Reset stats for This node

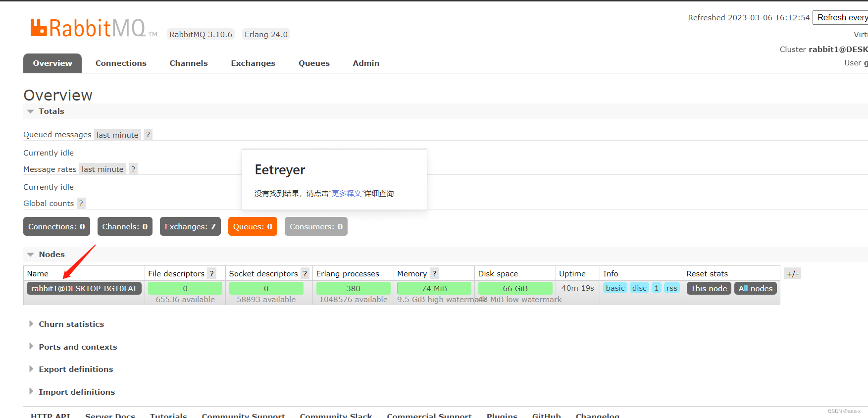[x=709, y=288]
